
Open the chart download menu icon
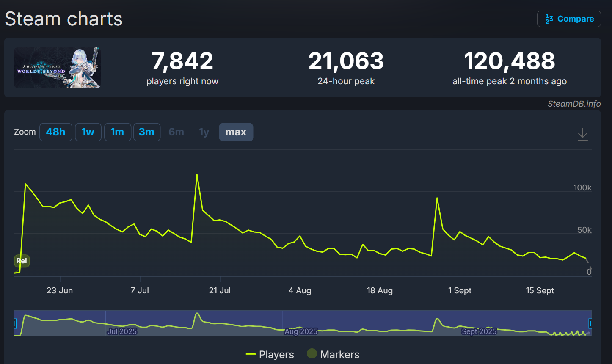point(583,134)
